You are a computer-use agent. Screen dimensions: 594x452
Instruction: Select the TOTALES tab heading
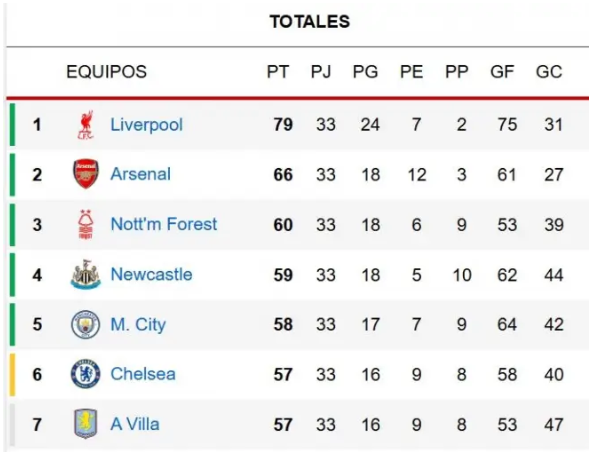pos(310,22)
